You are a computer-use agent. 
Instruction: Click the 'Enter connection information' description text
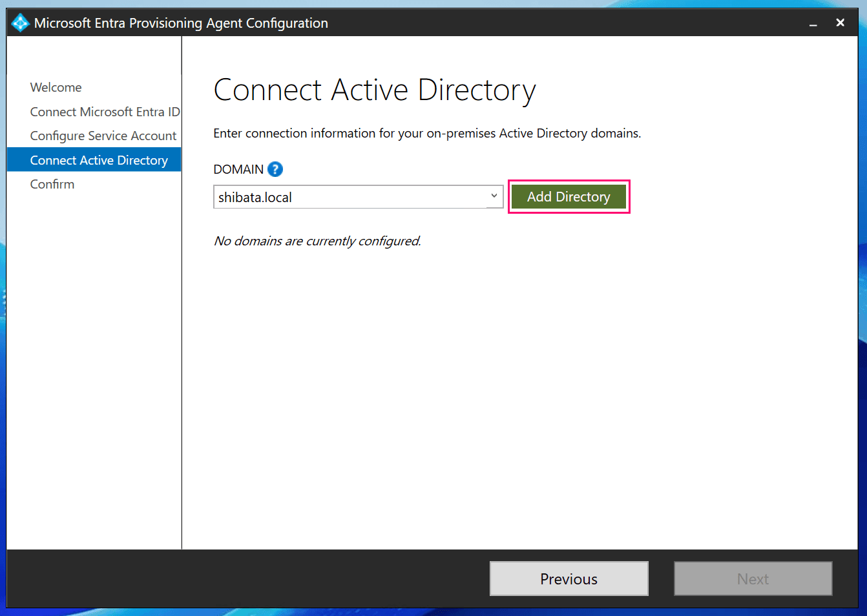click(427, 133)
